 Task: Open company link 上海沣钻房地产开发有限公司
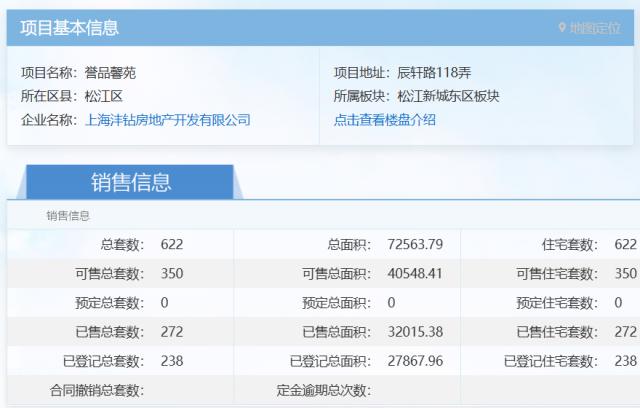169,120
